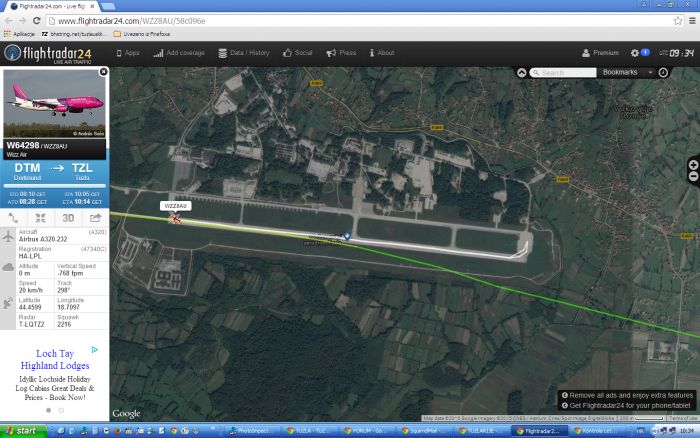
Task: Open the Aplikacje bookmarks shortcut
Action: [19, 34]
